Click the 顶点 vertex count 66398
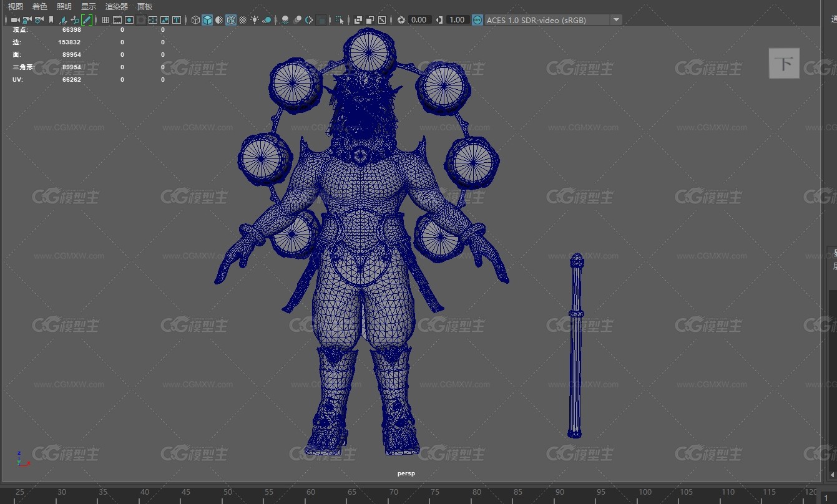837x504 pixels. [x=72, y=30]
